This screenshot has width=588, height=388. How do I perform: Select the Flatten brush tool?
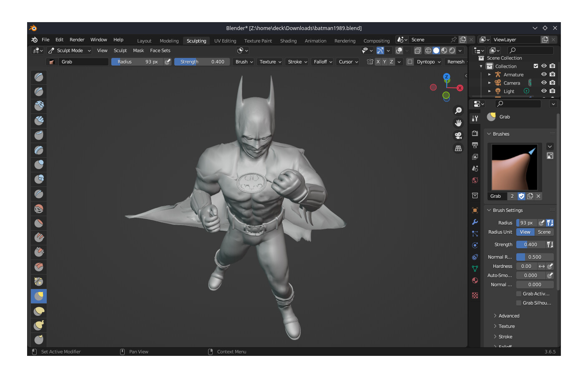point(39,223)
